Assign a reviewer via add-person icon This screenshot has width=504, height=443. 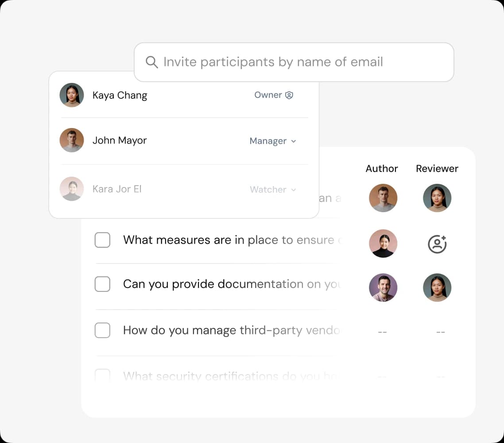pyautogui.click(x=437, y=244)
